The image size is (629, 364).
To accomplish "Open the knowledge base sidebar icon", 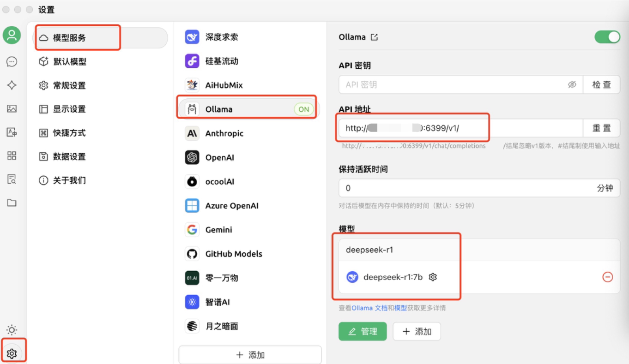I will (12, 179).
